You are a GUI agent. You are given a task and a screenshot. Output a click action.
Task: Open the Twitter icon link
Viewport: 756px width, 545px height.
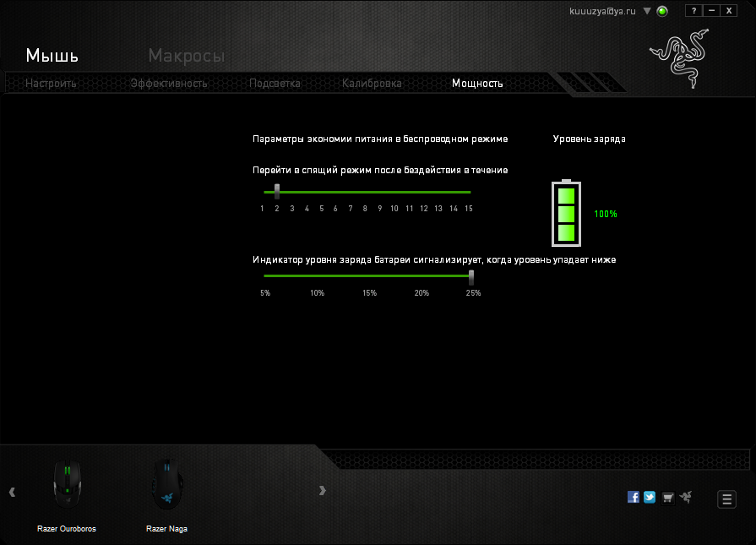tap(650, 497)
